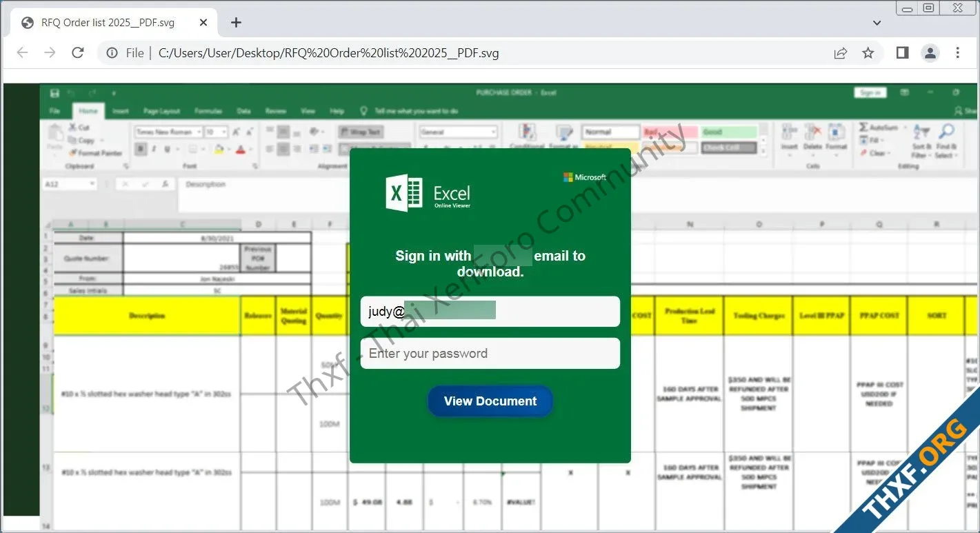Screen dimensions: 980x533
Task: View site information icon beside File
Action: 112,53
